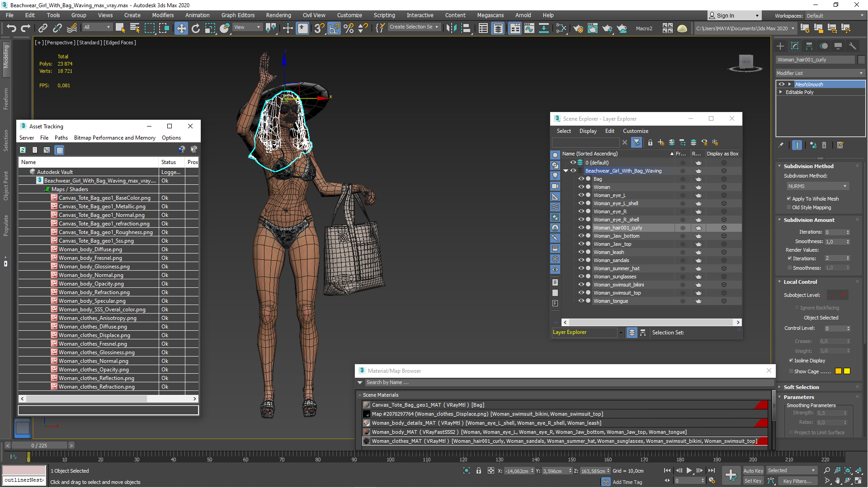This screenshot has width=868, height=488.
Task: Open Paths menu in Asset Tracking
Action: (x=61, y=138)
